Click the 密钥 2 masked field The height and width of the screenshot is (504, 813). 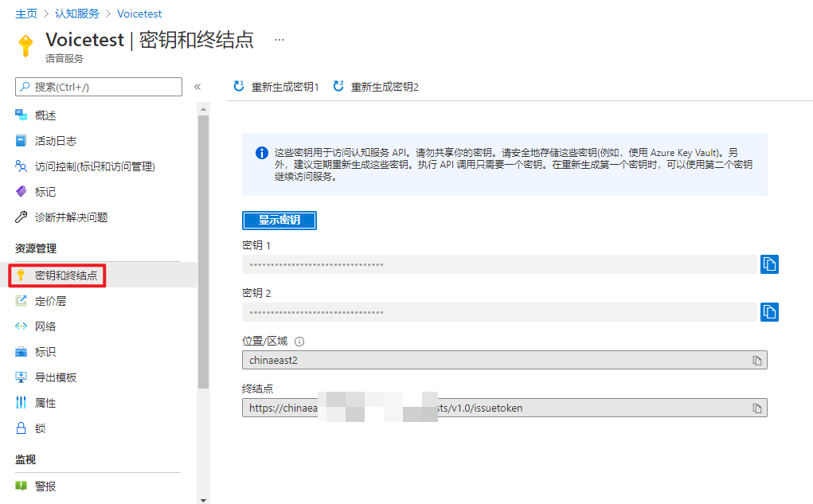tap(500, 312)
